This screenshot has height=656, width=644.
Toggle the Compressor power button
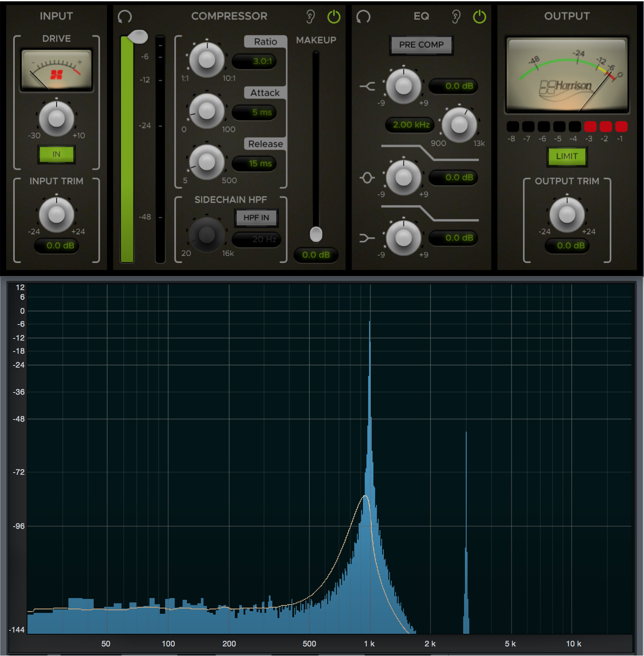coord(334,17)
